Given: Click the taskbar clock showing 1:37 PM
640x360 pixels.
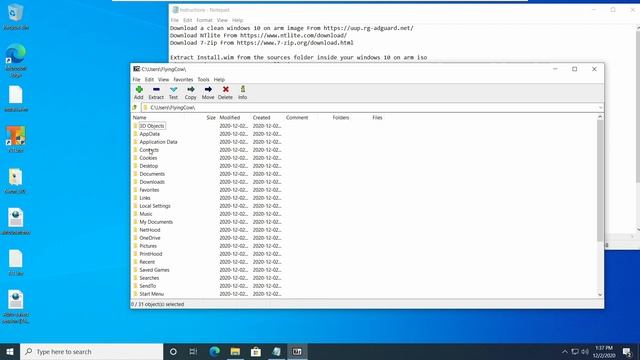Looking at the screenshot, I should tap(604, 351).
